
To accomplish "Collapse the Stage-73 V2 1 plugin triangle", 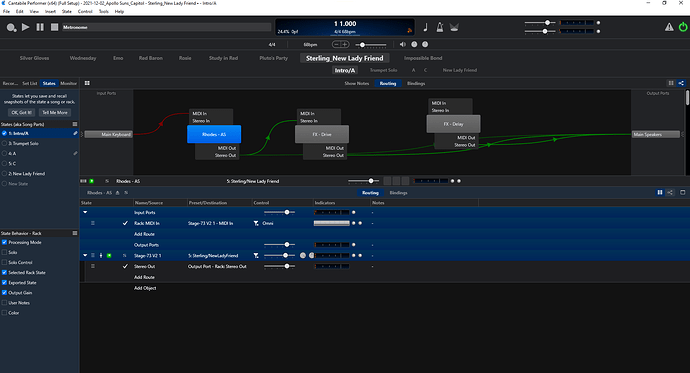I will pos(85,256).
